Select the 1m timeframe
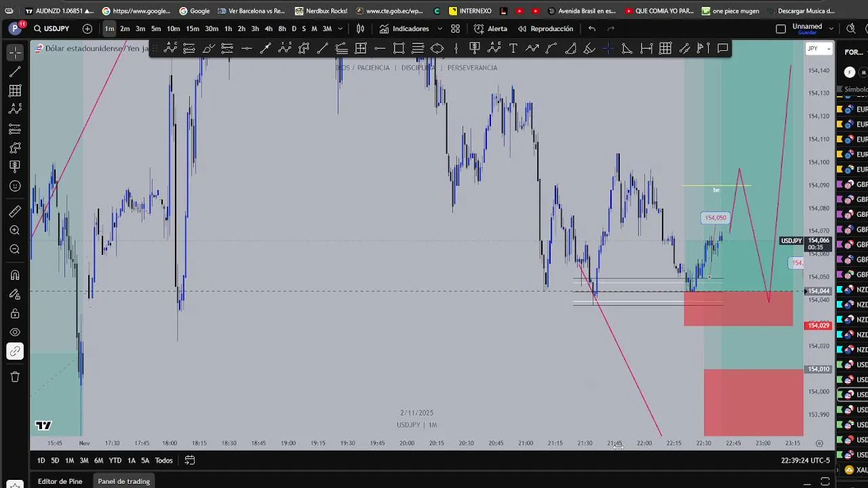 pyautogui.click(x=109, y=28)
